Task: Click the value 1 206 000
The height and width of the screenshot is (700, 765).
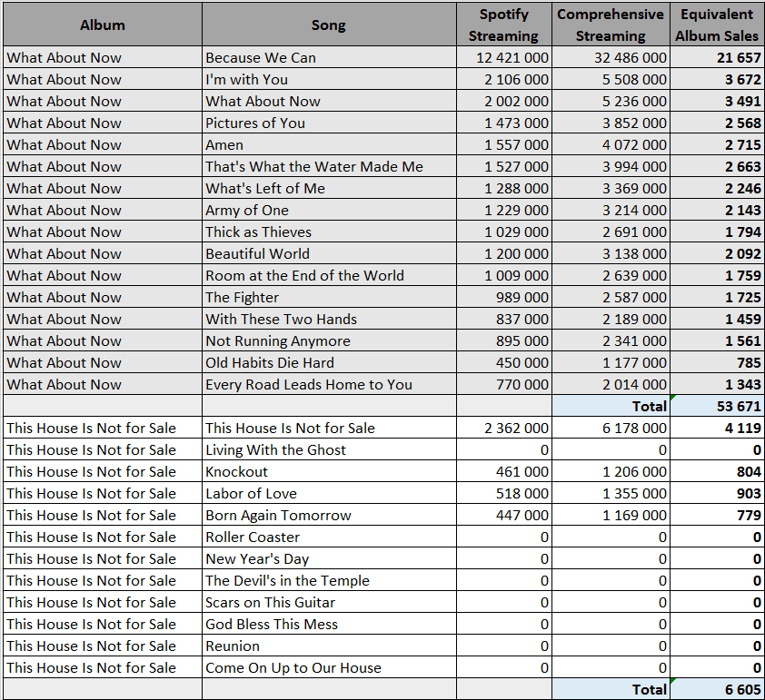Action: click(611, 471)
